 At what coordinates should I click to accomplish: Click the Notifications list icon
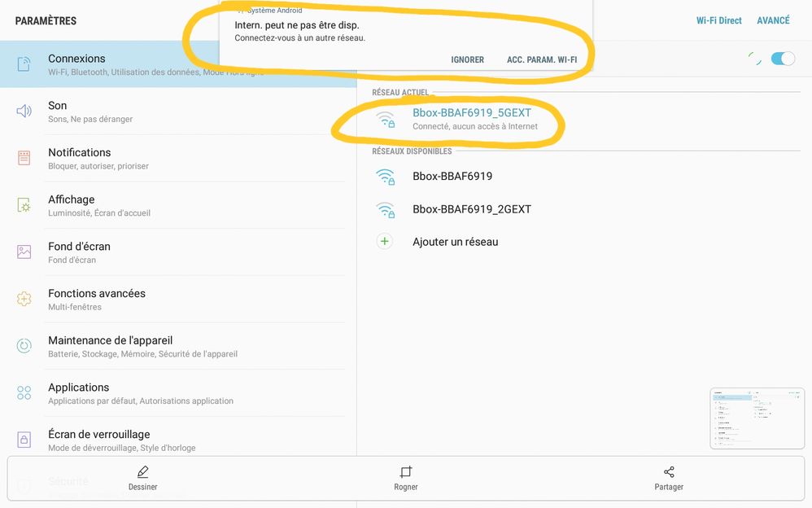(x=24, y=158)
